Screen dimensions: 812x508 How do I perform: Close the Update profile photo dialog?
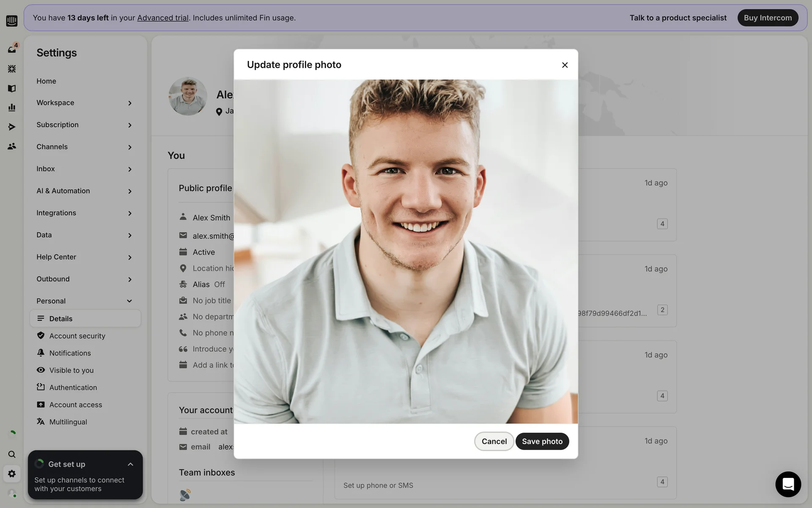(x=565, y=65)
